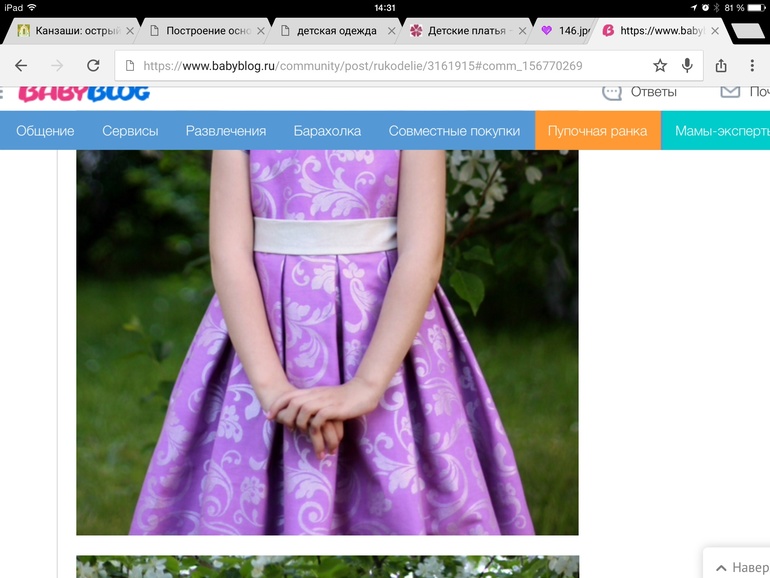Open the Сервисы menu

click(130, 131)
